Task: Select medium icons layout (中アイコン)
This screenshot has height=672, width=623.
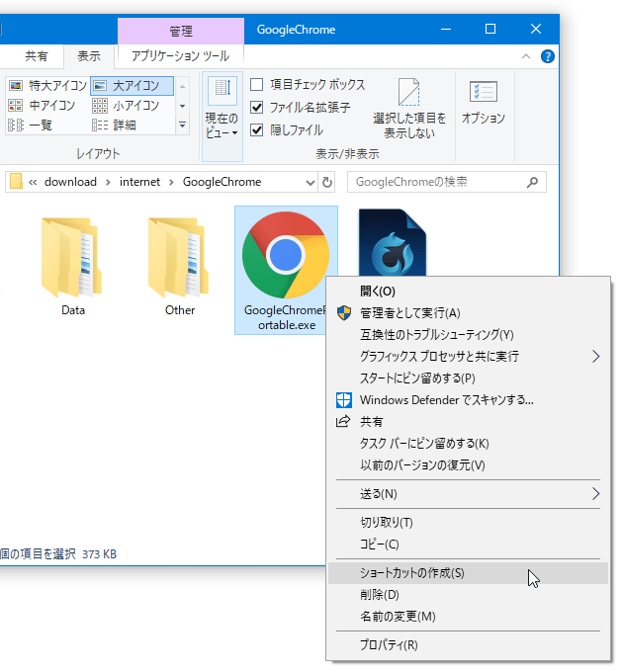Action: coord(42,106)
